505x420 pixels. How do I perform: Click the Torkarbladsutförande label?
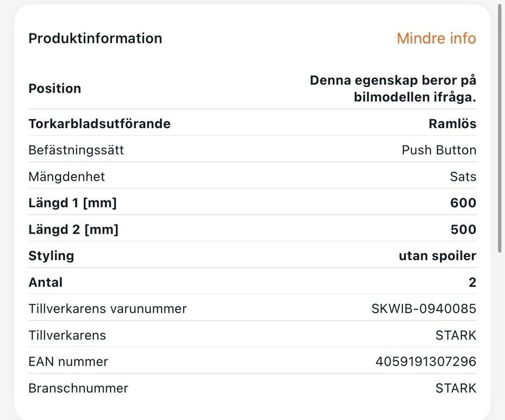coord(99,124)
